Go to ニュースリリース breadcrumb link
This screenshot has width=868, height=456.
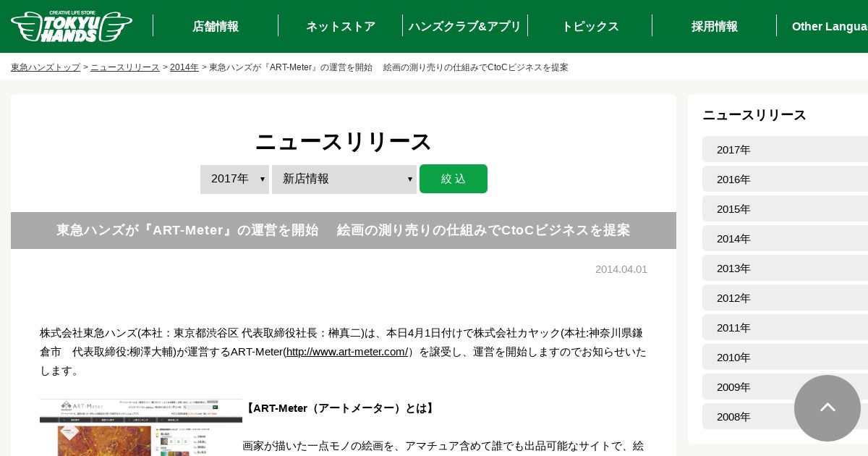[125, 67]
